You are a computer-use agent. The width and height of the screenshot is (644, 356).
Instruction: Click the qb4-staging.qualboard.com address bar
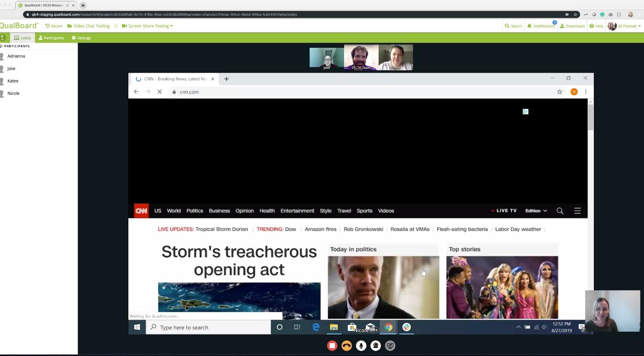coord(294,14)
